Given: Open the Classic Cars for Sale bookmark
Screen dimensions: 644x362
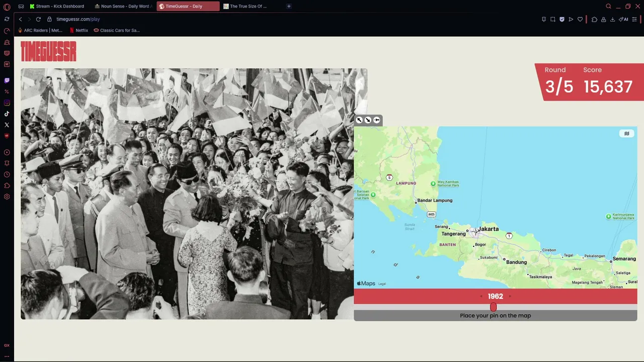Looking at the screenshot, I should (x=117, y=30).
